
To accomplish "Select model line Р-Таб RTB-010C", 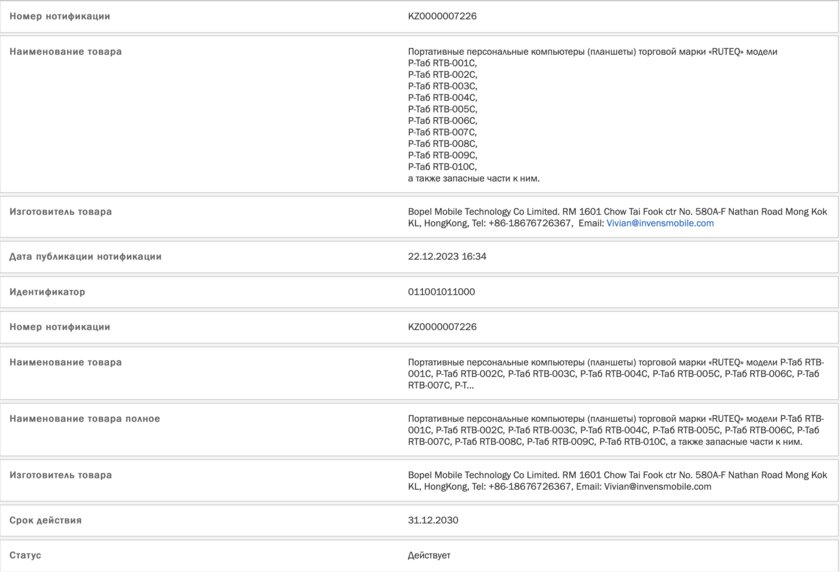I will click(x=442, y=167).
